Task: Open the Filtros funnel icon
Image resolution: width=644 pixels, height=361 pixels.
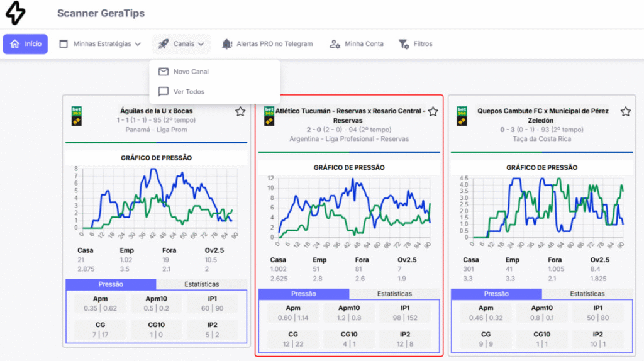Action: [404, 44]
